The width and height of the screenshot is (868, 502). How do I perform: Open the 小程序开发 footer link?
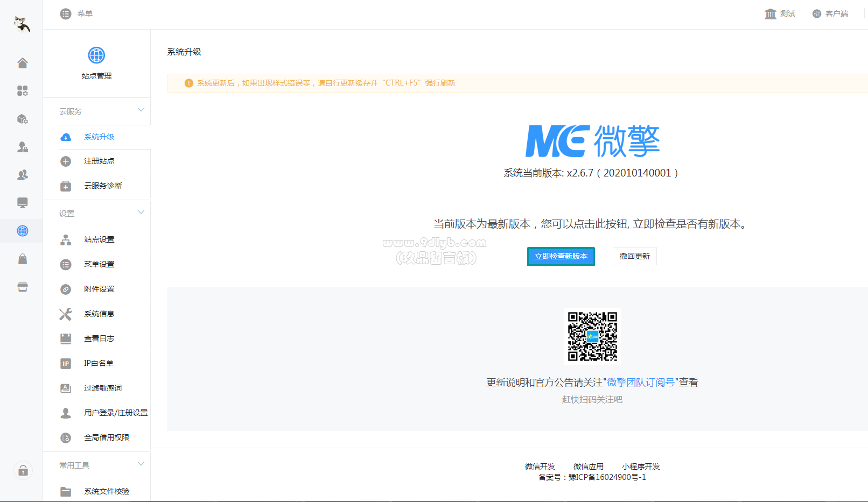click(641, 467)
